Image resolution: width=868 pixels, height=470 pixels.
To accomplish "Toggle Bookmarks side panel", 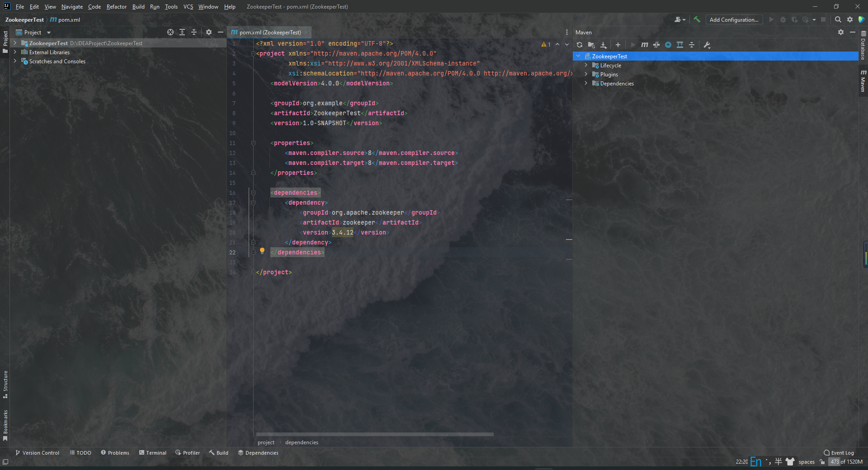I will point(5,425).
